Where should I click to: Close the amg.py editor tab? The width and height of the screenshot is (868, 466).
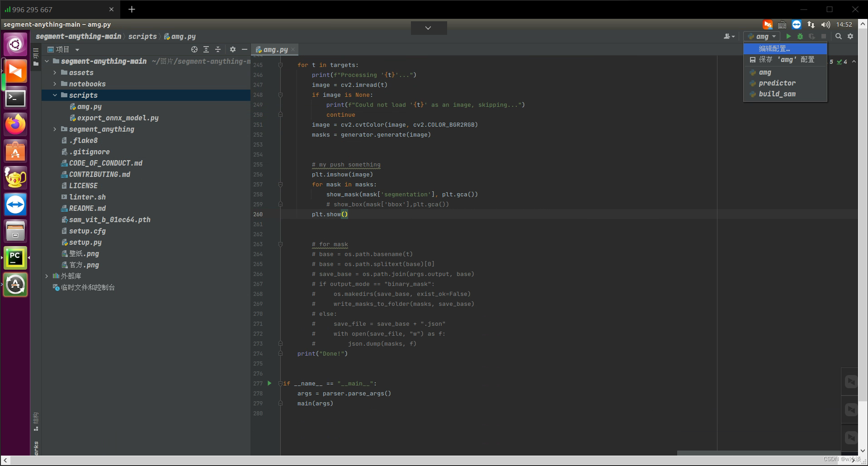click(293, 49)
